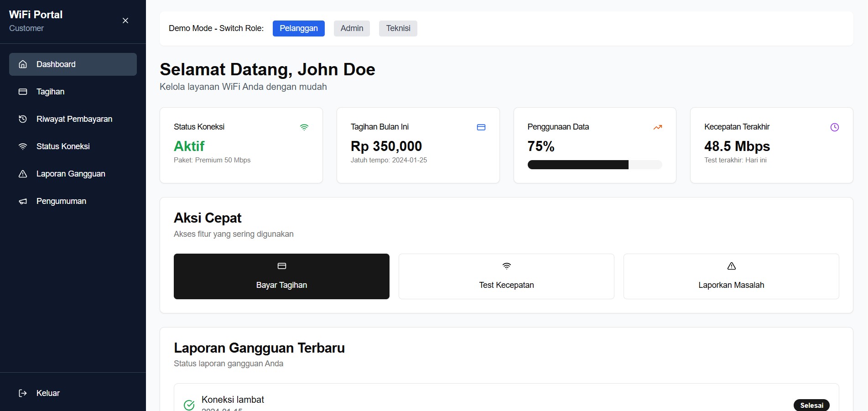Switch role to Teknisi
868x411 pixels.
398,28
